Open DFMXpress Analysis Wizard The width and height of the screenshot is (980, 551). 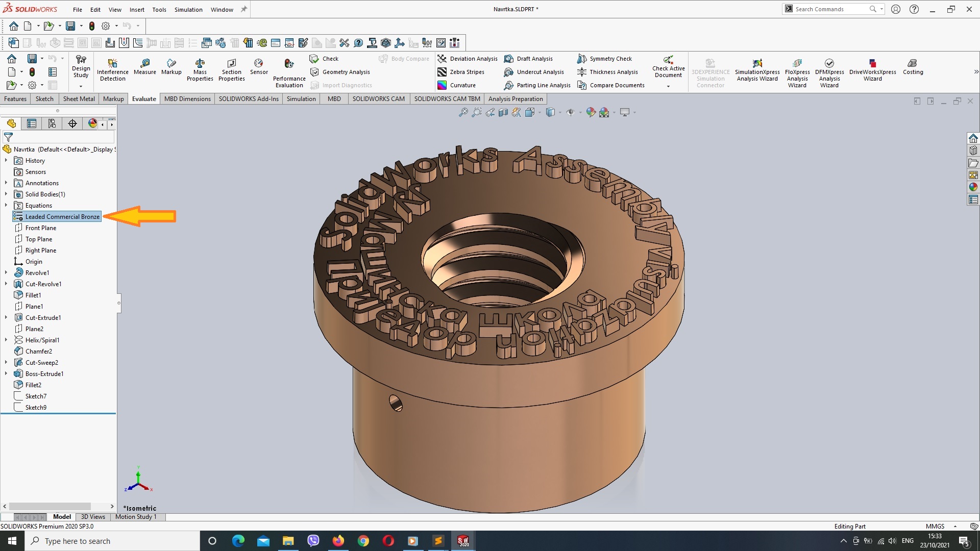(x=829, y=73)
